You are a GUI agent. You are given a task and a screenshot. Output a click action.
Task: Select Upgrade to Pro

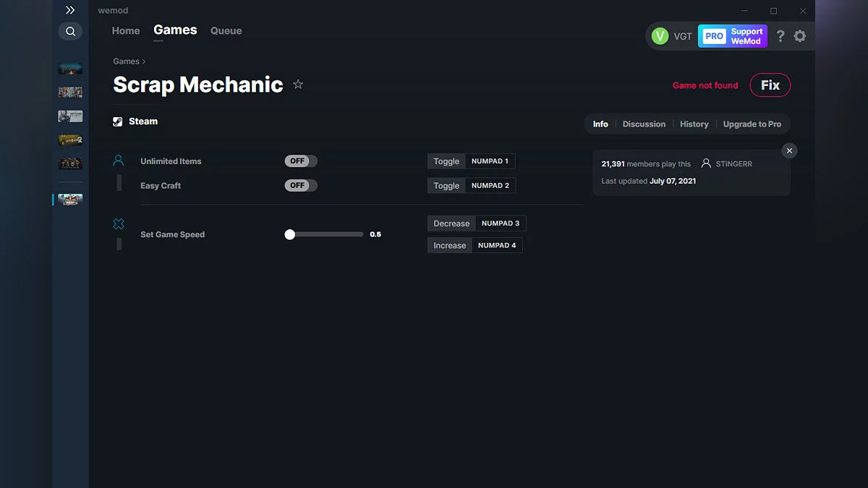coord(752,124)
